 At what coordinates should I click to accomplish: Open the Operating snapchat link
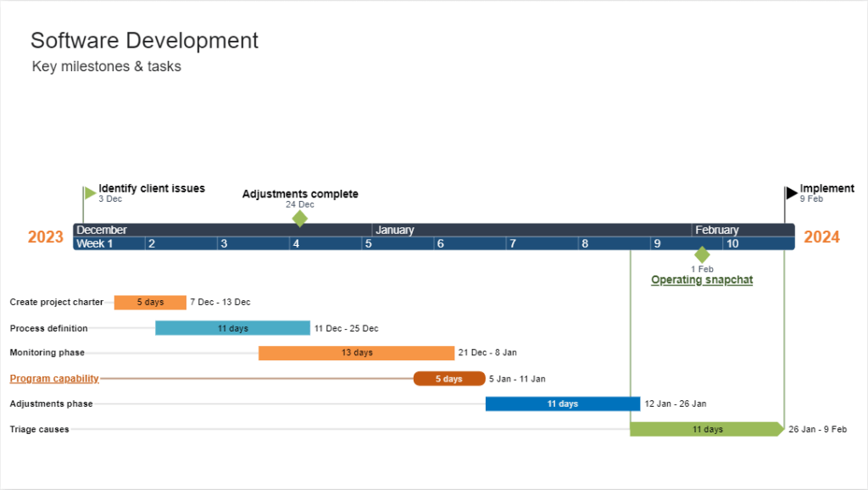point(701,280)
